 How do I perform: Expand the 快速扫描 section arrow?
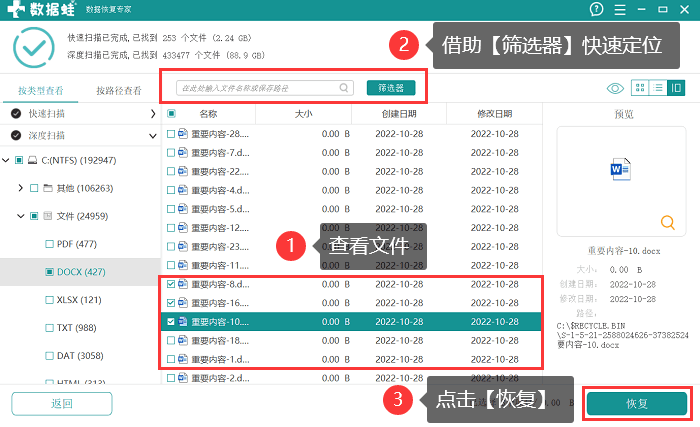coord(153,114)
